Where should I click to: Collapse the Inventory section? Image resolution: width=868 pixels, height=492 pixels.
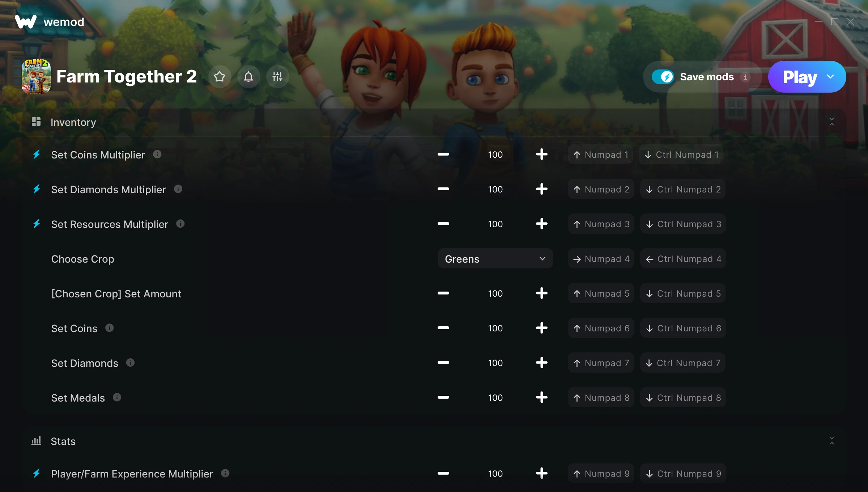[x=831, y=122]
